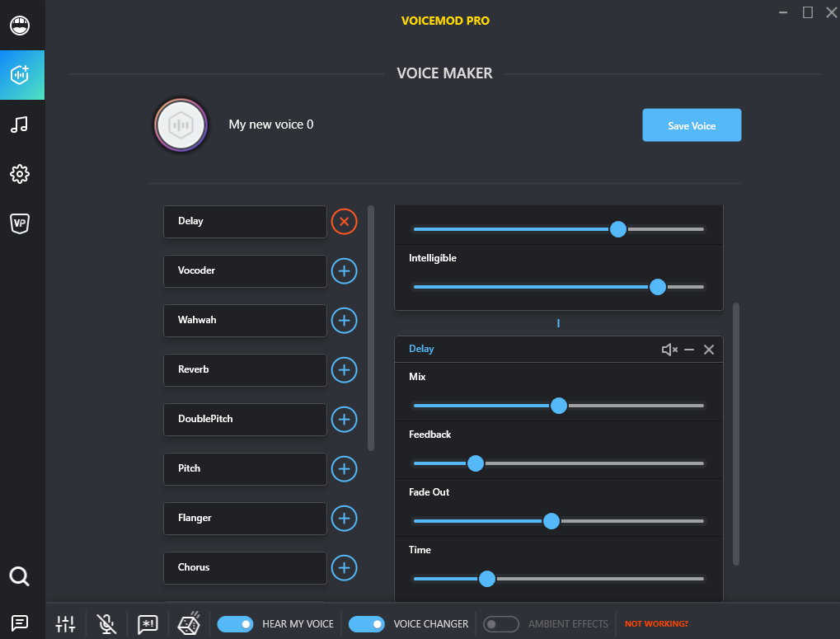Toggle the Hear My Voice switch

point(235,624)
